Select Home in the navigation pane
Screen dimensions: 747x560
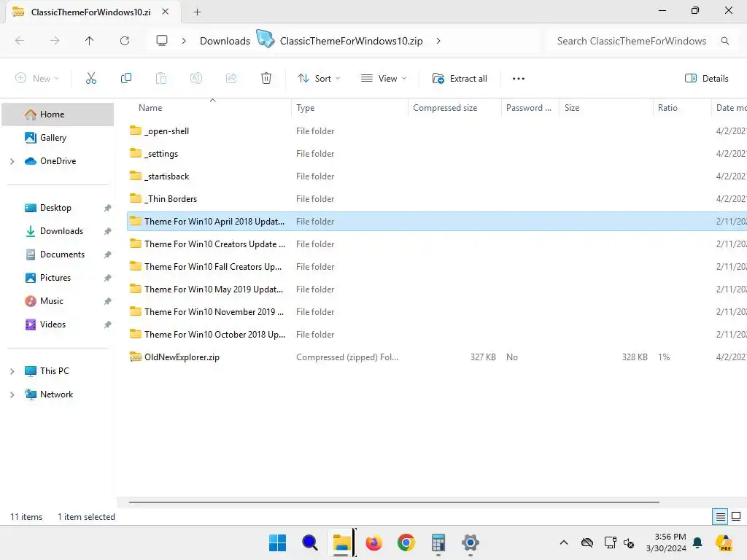pos(58,114)
